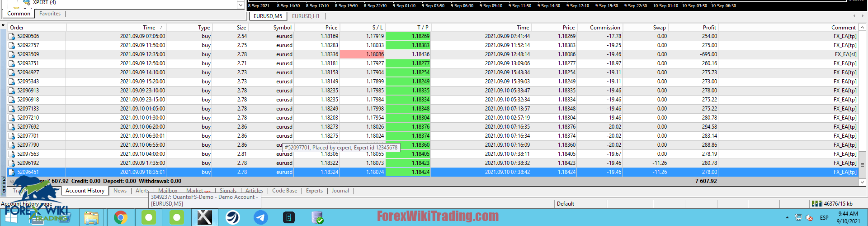Viewport: 868px width, 226px height.
Task: Sort by the Commission column header
Action: [600, 28]
